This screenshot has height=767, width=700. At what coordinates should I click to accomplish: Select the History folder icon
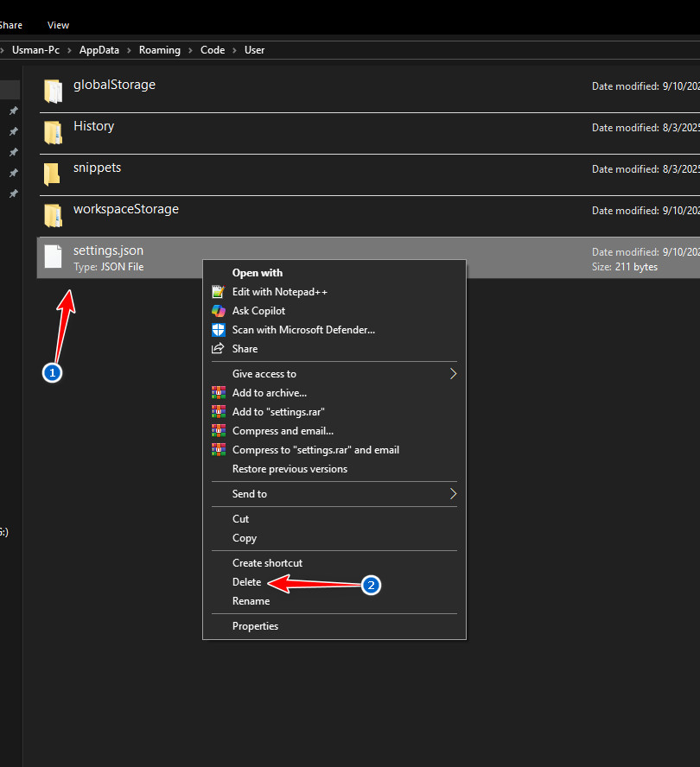click(x=53, y=132)
